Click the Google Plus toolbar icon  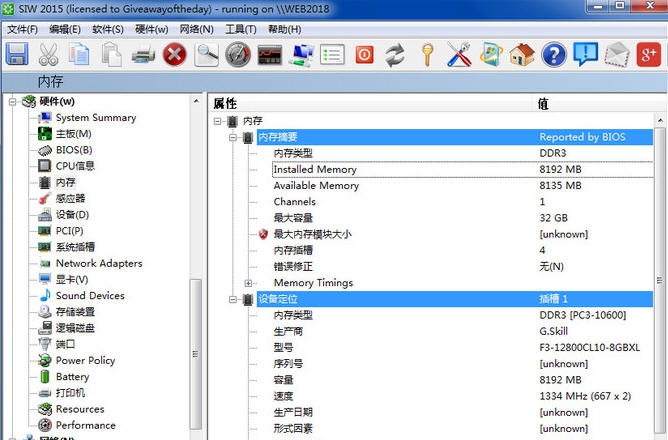click(648, 55)
